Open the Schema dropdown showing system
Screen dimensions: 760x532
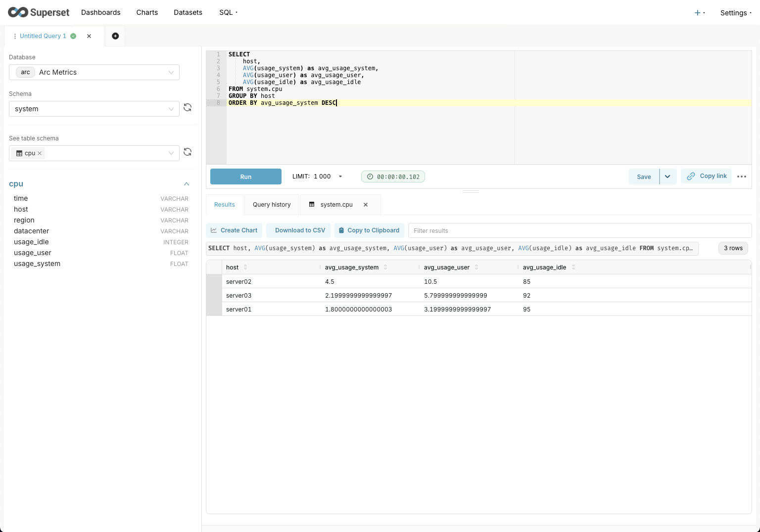94,109
